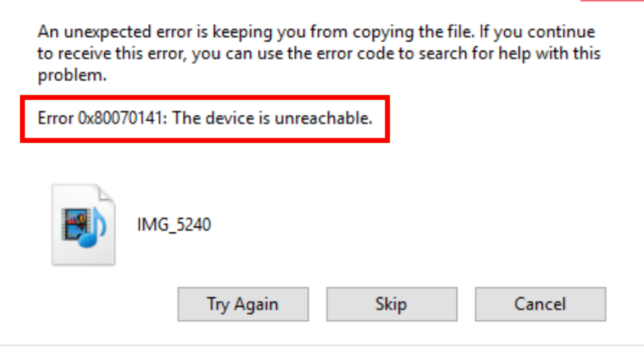The image size is (644, 362).
Task: Click the horizontal divider below the buttons
Action: [x=322, y=346]
